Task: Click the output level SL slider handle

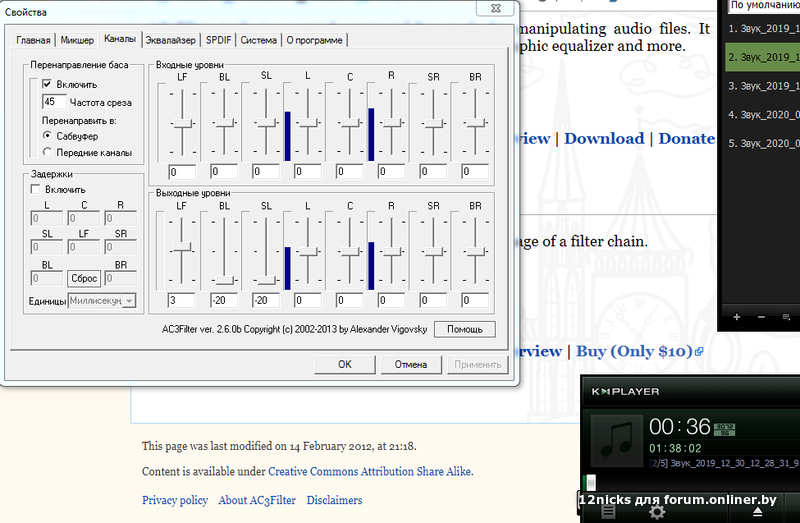Action: tap(266, 280)
